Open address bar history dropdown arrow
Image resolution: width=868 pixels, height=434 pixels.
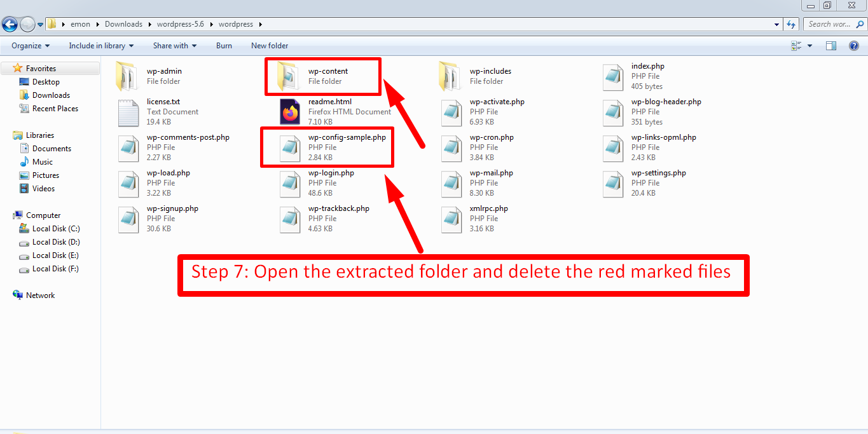click(777, 25)
